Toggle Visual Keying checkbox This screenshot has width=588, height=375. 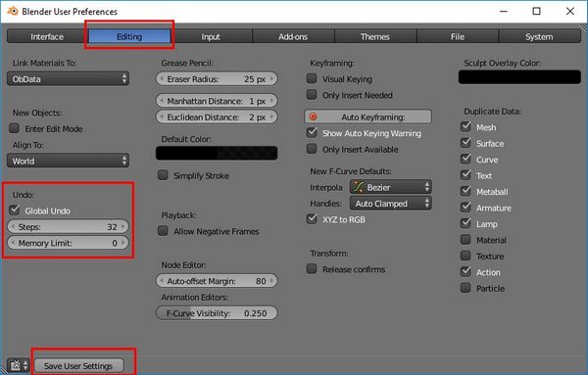coord(312,78)
